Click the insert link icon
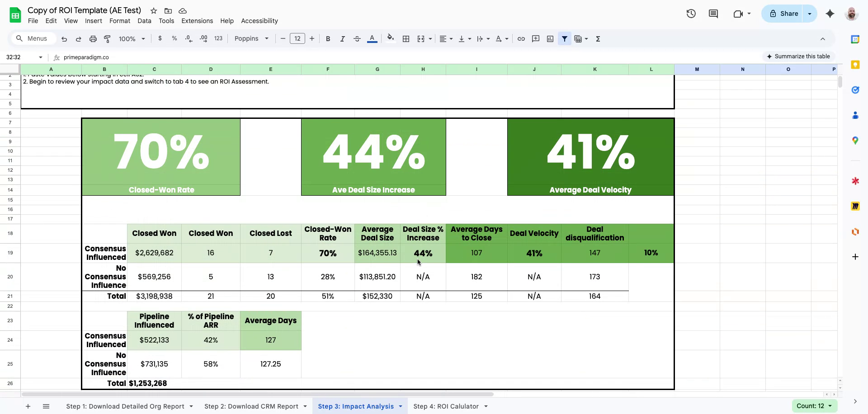Image resolution: width=868 pixels, height=414 pixels. [521, 39]
